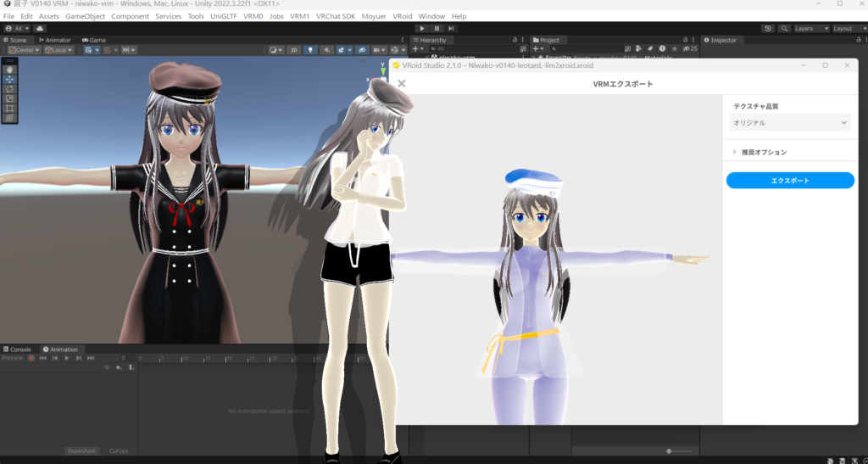Viewport: 868px width, 464px height.
Task: Select the Hand view tool
Action: tap(9, 70)
